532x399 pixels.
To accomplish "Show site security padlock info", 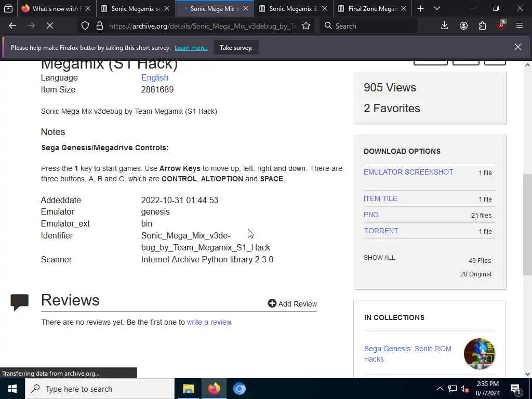I will 100,26.
